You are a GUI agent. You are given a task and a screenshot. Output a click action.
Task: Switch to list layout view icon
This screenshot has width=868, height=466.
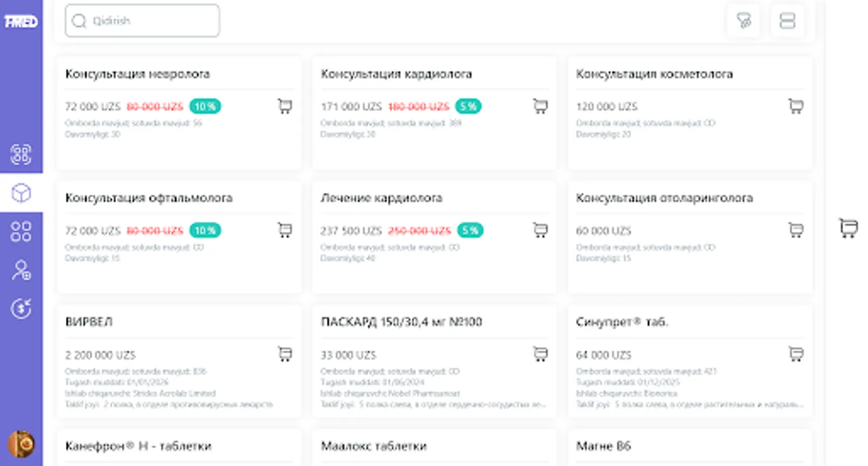(787, 21)
